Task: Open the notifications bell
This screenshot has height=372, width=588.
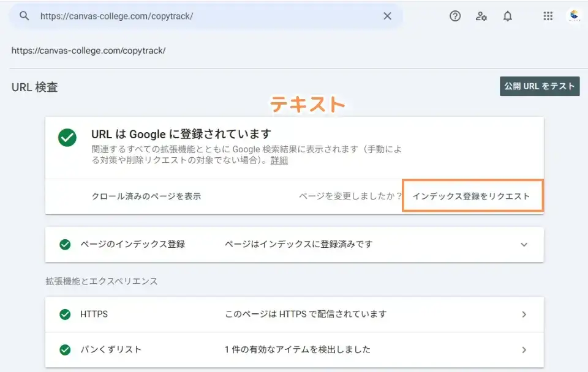Action: coord(508,17)
